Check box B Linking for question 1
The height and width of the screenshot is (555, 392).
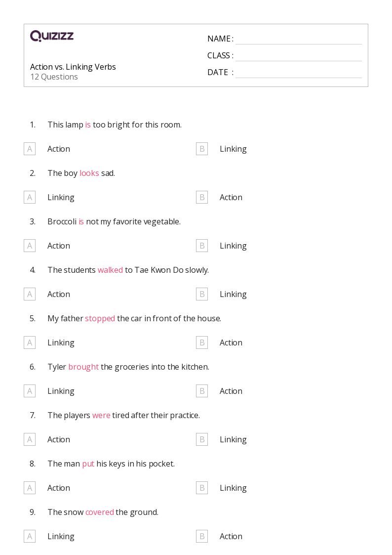202,149
